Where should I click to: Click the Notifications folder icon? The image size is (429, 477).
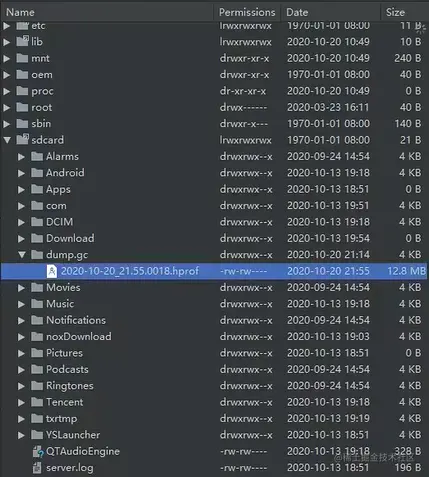click(x=37, y=320)
